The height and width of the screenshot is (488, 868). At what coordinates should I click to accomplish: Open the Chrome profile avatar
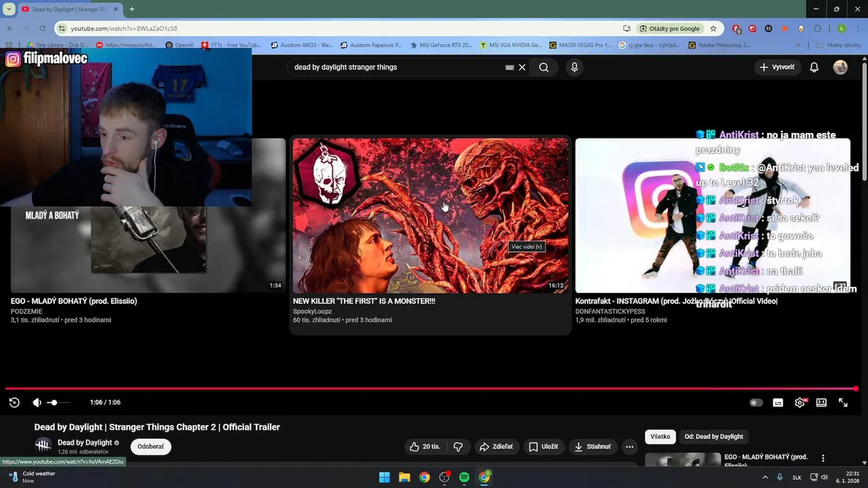pyautogui.click(x=842, y=28)
